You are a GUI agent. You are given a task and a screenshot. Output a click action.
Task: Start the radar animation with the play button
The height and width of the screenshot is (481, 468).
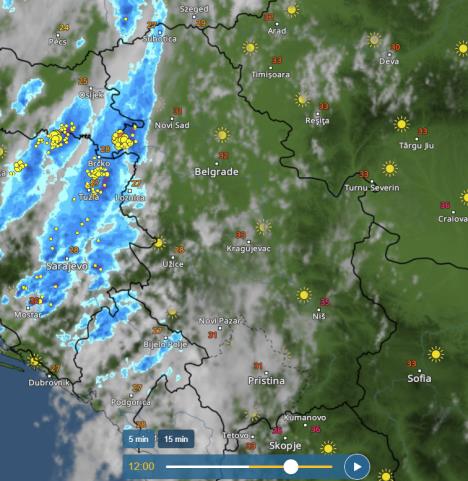pos(357,467)
